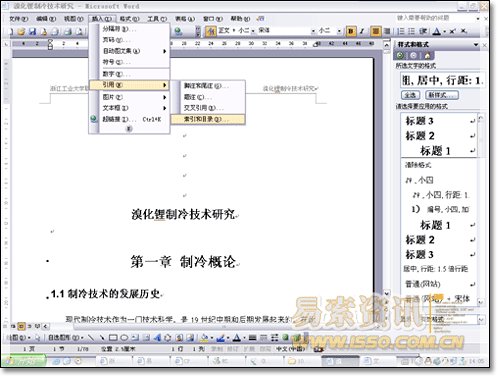Choose 分隔符 from the Insert menu
Image resolution: width=500 pixels, height=378 pixels.
point(129,29)
